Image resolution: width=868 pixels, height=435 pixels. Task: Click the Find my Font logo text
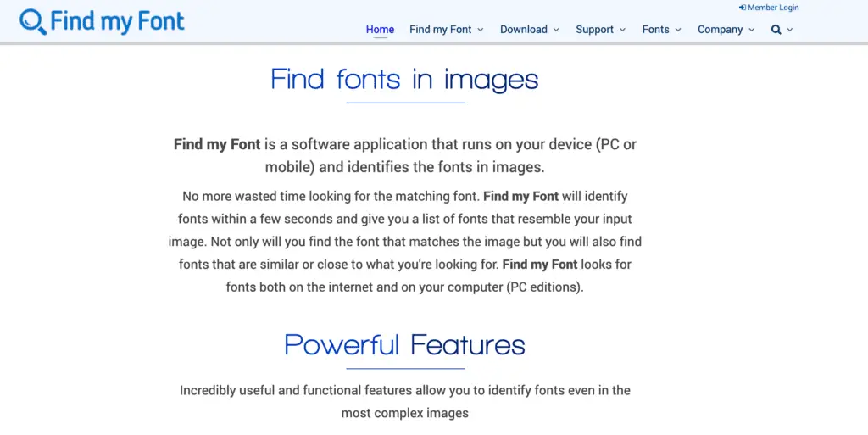pyautogui.click(x=117, y=21)
